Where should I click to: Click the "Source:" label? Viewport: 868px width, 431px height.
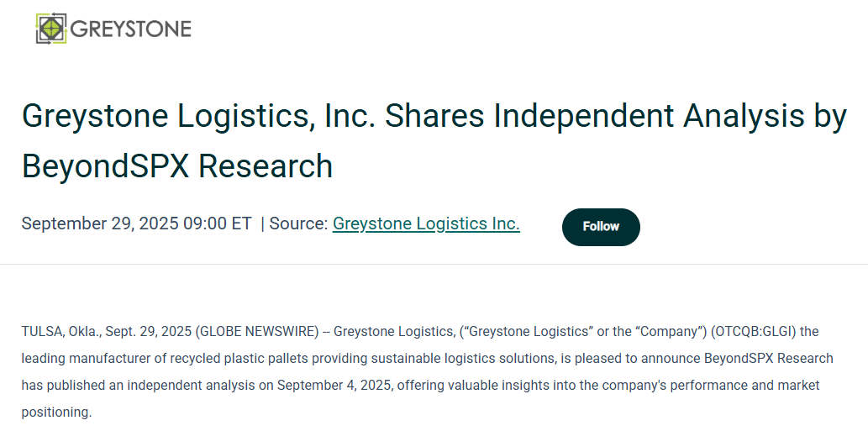coord(298,223)
